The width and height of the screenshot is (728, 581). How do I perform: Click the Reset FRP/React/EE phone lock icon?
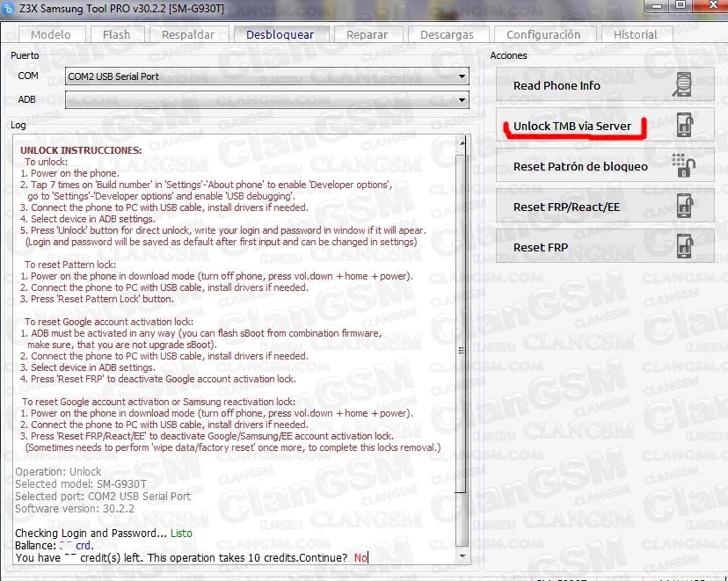pyautogui.click(x=685, y=206)
